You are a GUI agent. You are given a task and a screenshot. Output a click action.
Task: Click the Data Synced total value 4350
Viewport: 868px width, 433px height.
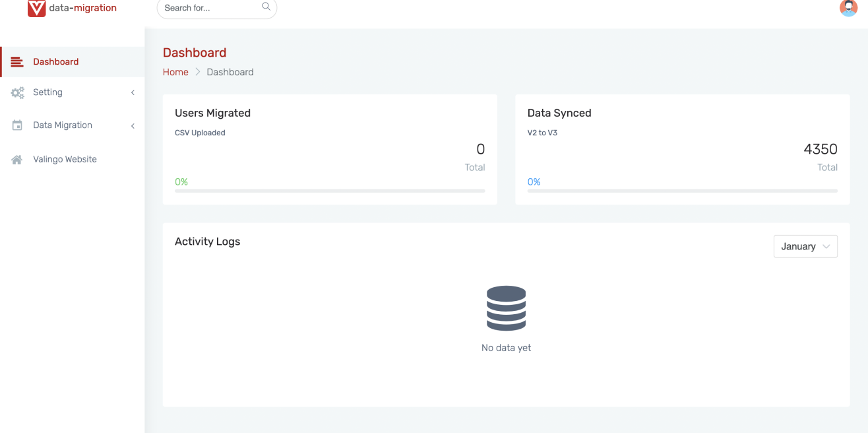pos(820,150)
